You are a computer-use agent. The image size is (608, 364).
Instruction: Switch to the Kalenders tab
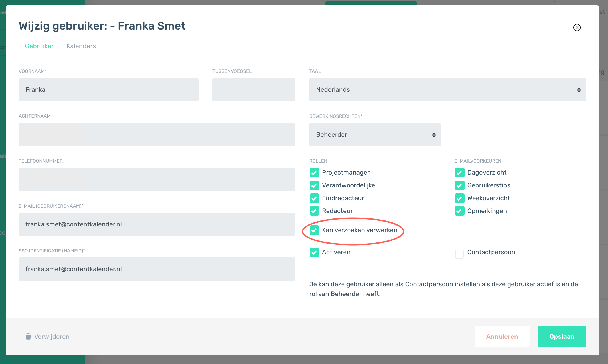coord(81,46)
